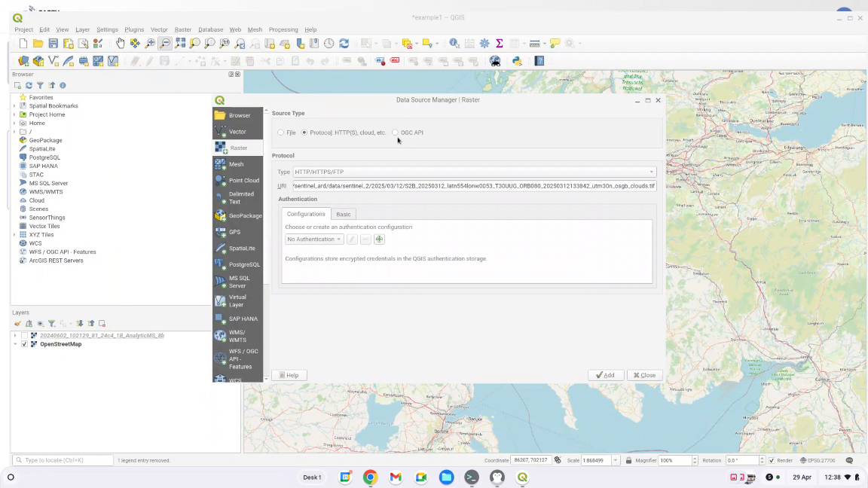The width and height of the screenshot is (868, 488).
Task: Open the protocol Type HTTP/HTTPS/FTP dropdown
Action: tap(474, 172)
